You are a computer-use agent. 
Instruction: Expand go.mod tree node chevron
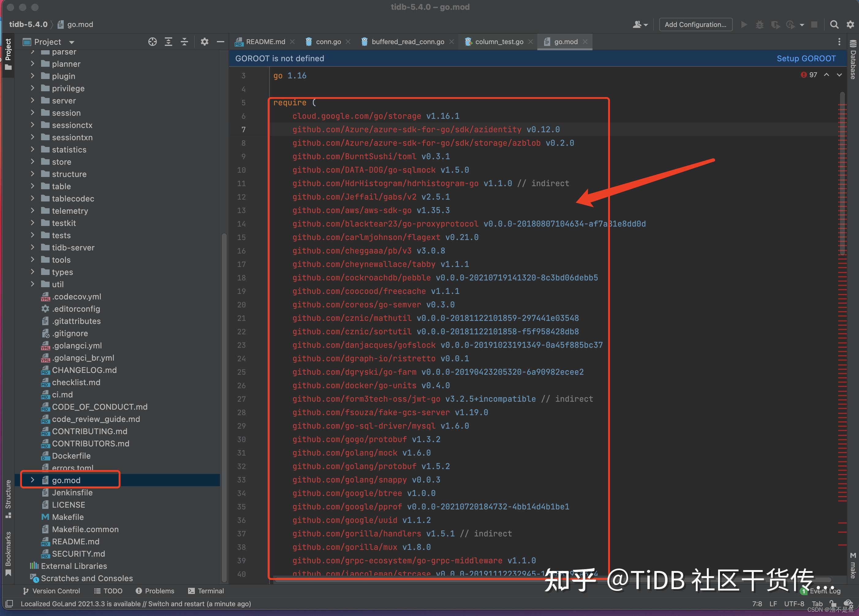(32, 480)
